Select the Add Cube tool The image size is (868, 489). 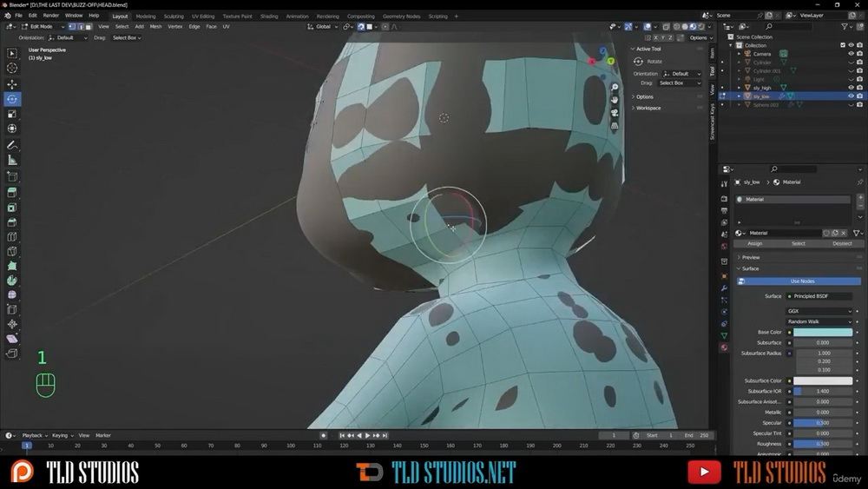tap(11, 176)
